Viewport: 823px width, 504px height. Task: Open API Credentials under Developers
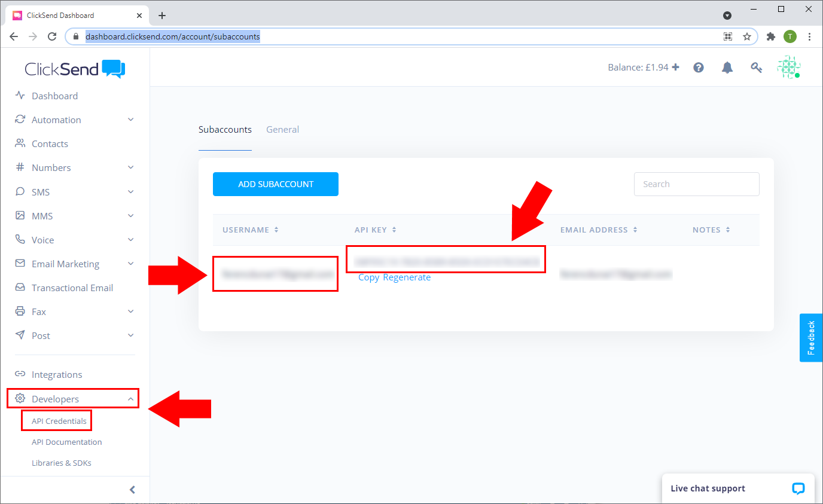[59, 421]
